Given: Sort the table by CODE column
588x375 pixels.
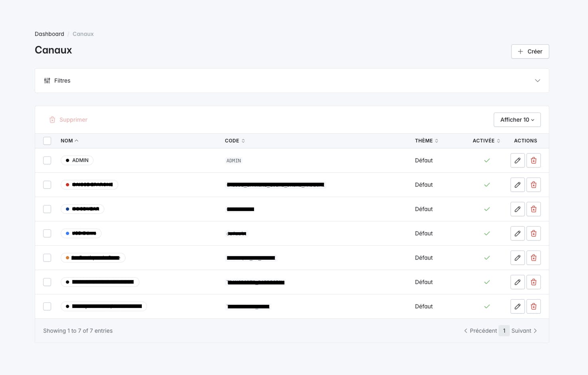Looking at the screenshot, I should tap(235, 141).
